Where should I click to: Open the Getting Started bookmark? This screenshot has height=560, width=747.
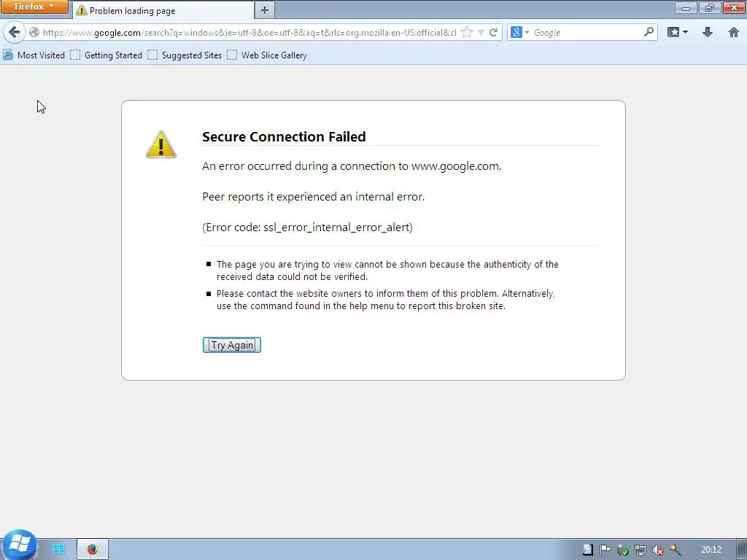pyautogui.click(x=107, y=55)
